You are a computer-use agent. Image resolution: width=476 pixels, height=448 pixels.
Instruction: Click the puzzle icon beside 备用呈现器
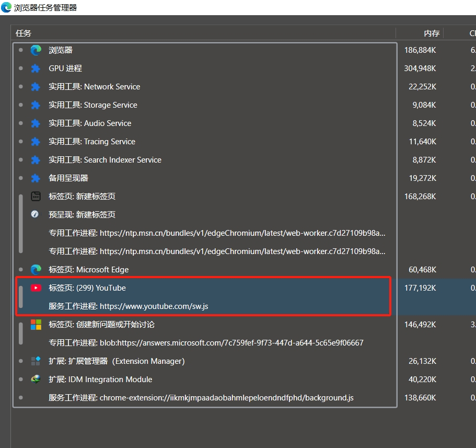click(36, 178)
